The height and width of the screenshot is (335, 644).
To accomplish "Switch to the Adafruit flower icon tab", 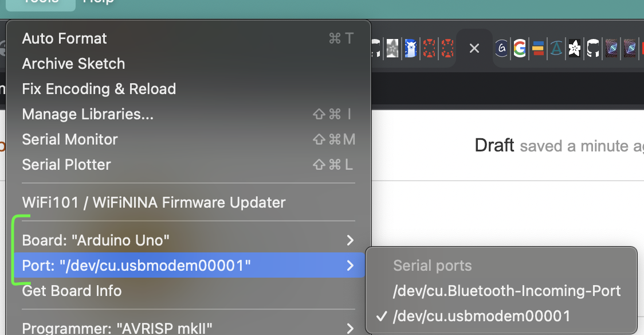I will [574, 49].
